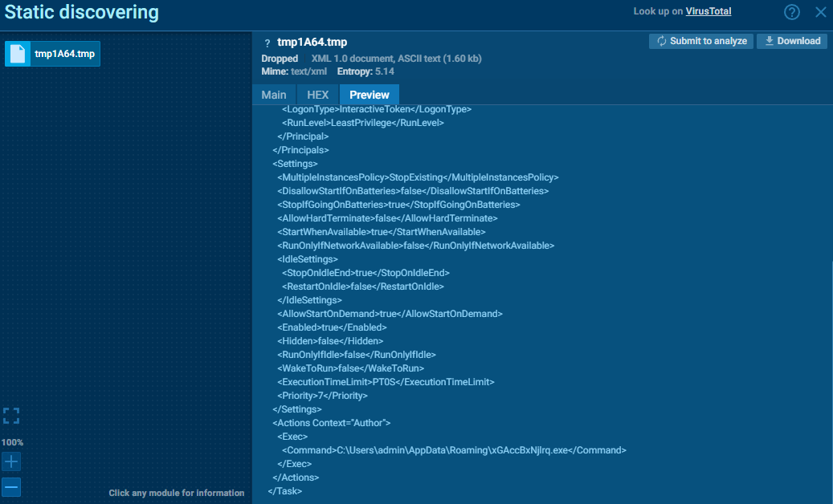Click the tmp1A64.tmp filename heading
The image size is (833, 504).
pyautogui.click(x=312, y=42)
